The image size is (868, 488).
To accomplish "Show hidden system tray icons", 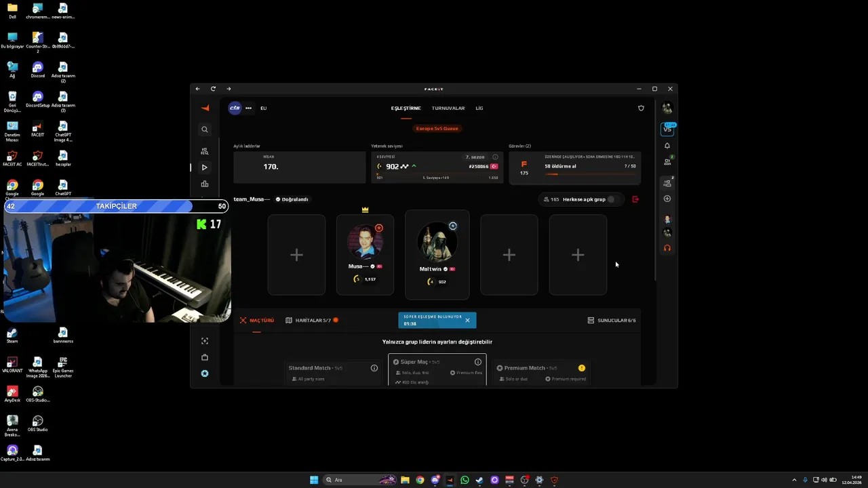I will point(795,480).
